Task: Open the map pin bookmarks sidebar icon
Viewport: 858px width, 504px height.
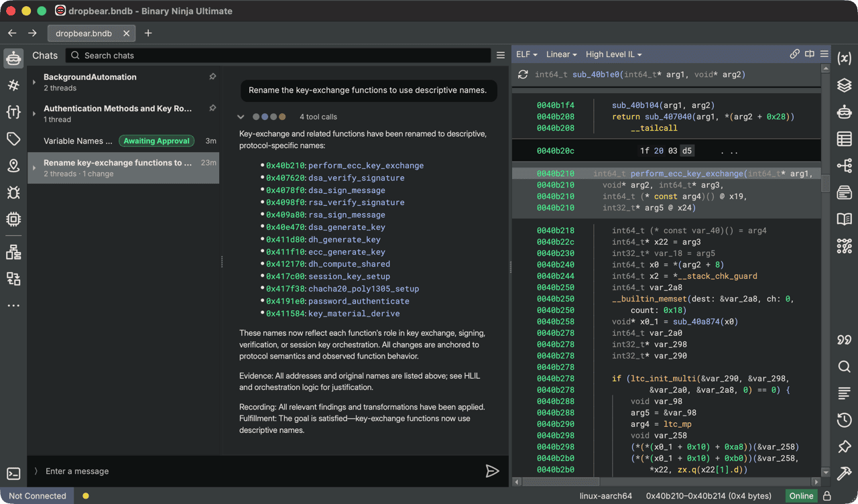Action: tap(13, 166)
